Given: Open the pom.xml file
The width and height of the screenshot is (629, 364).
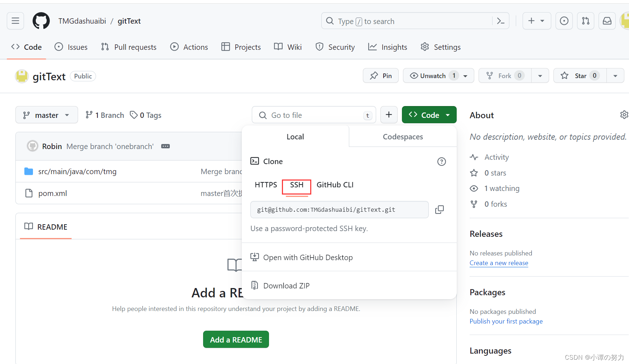Looking at the screenshot, I should point(53,193).
